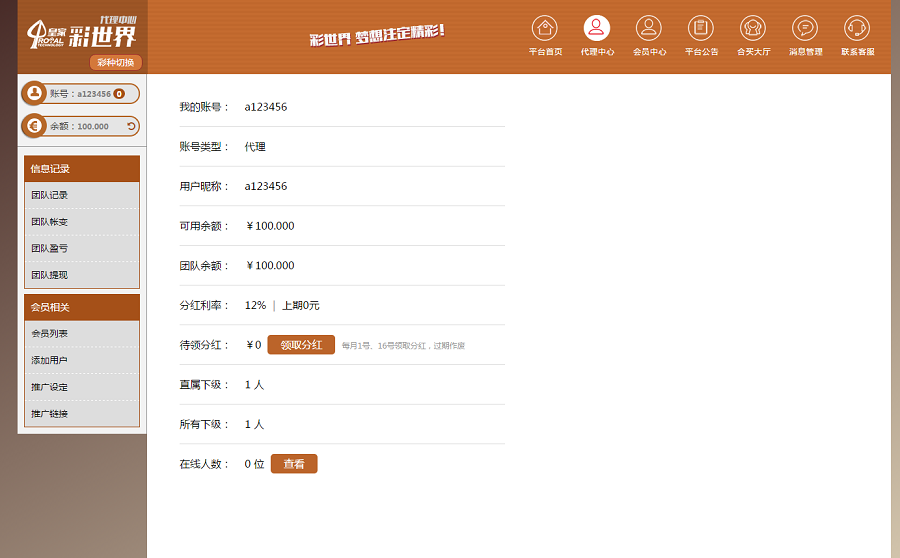Click the 平台首页 house icon
This screenshot has height=558, width=900.
[545, 28]
